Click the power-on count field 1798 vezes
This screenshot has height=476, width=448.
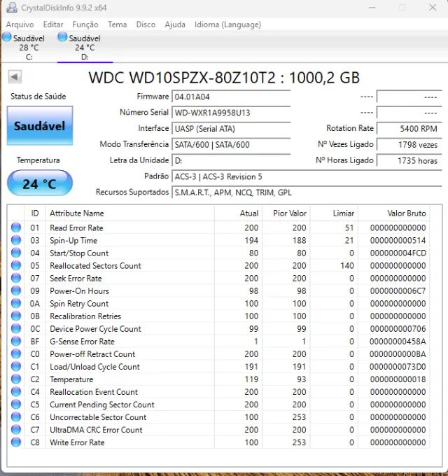pos(409,145)
